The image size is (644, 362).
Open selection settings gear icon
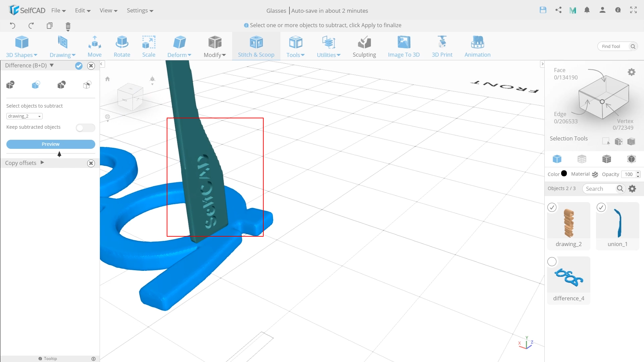click(632, 72)
